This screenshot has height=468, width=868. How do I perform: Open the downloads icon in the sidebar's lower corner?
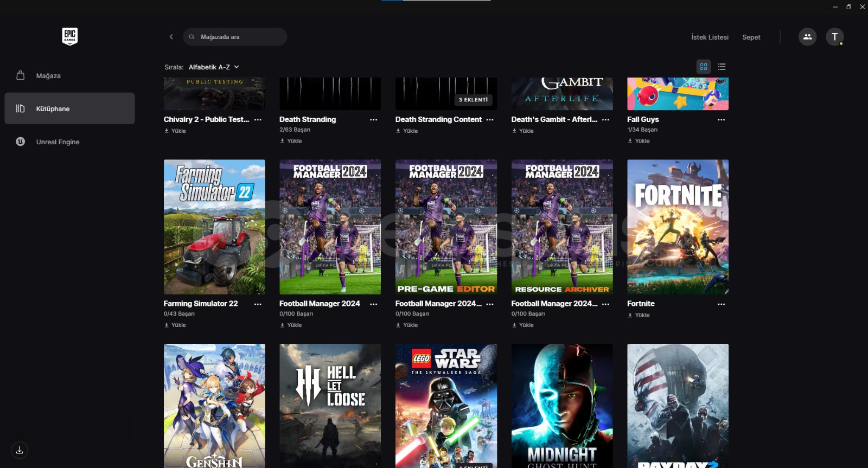click(20, 450)
